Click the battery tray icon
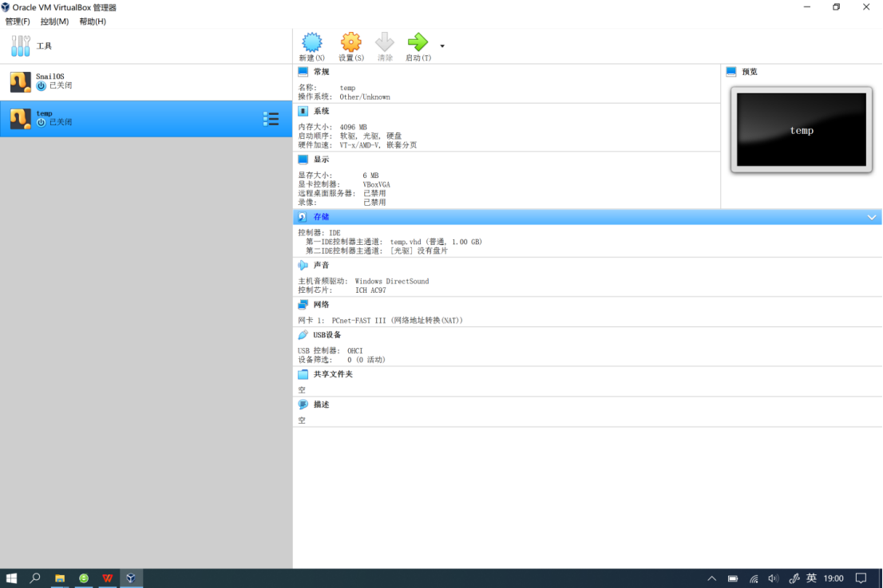 point(733,578)
